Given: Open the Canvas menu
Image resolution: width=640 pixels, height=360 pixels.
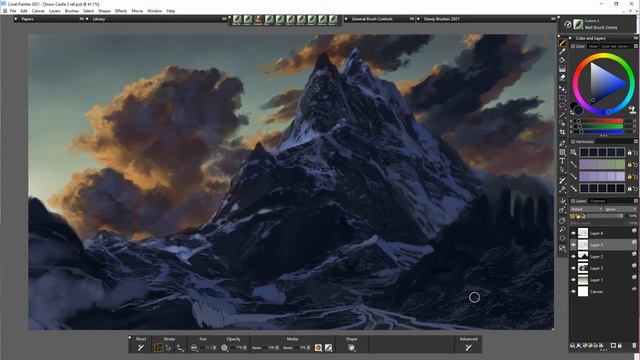Looking at the screenshot, I should pos(38,11).
